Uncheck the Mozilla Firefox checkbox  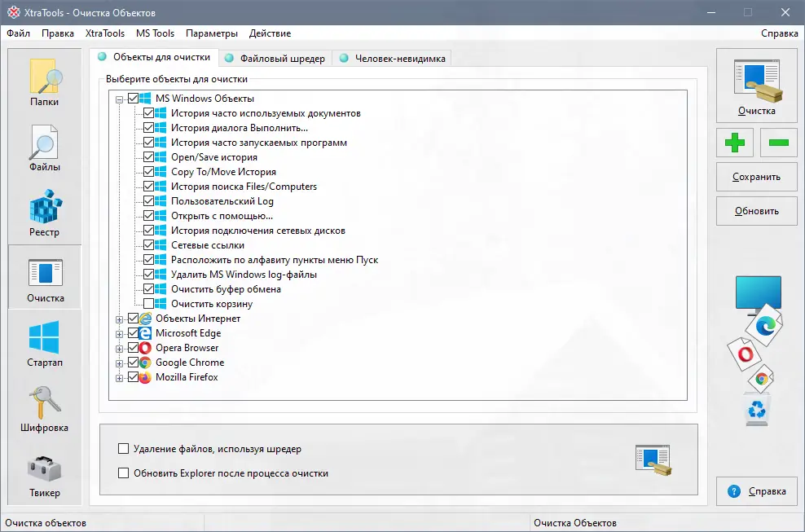pyautogui.click(x=133, y=377)
